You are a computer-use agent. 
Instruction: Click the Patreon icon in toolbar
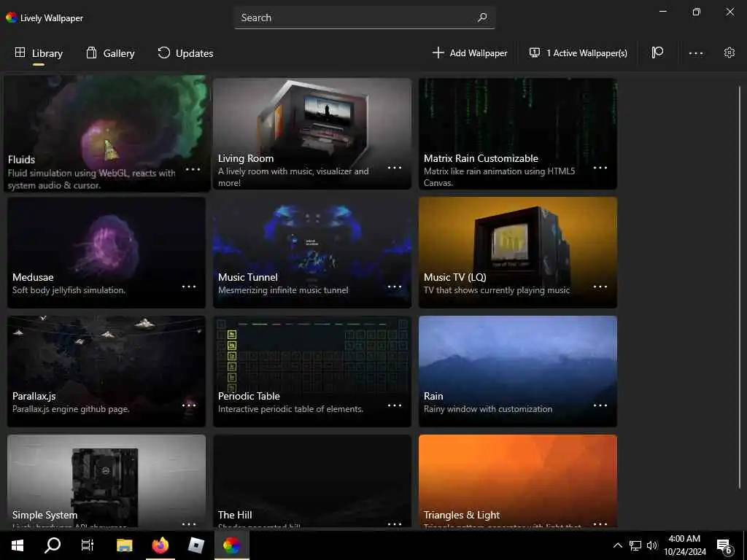(657, 52)
